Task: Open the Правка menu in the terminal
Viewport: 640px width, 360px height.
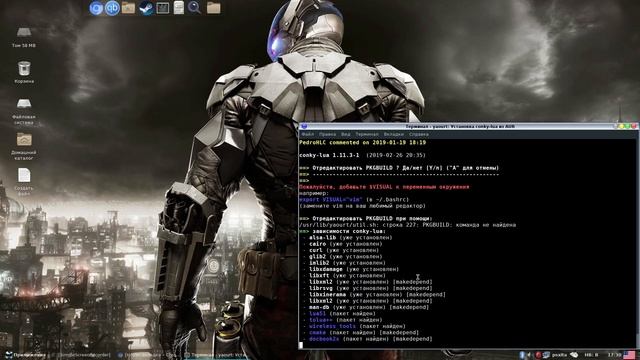Action: pos(327,134)
